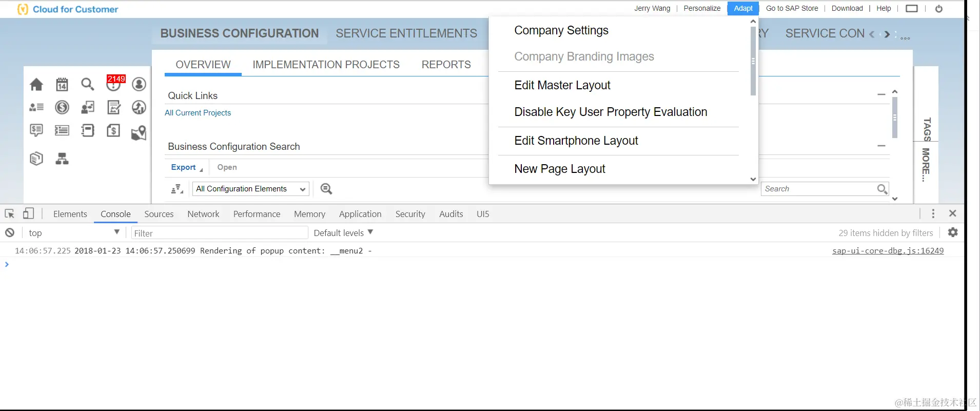Open the top context selector dropdown
This screenshot has height=411, width=980.
74,233
